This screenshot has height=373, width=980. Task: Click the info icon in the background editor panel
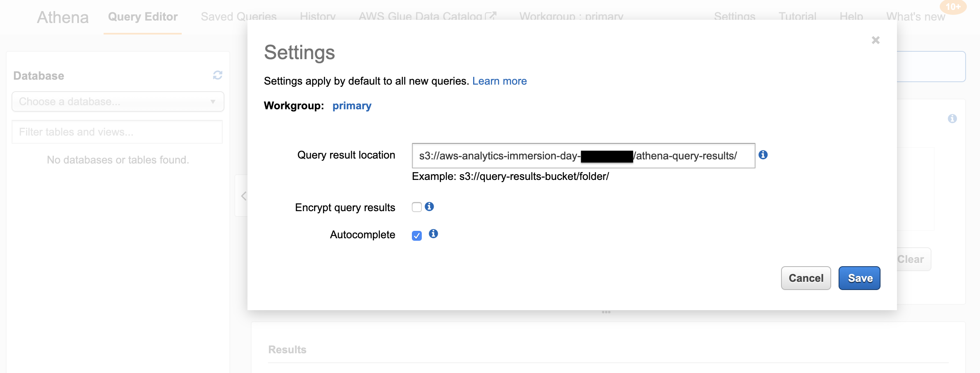[x=952, y=119]
